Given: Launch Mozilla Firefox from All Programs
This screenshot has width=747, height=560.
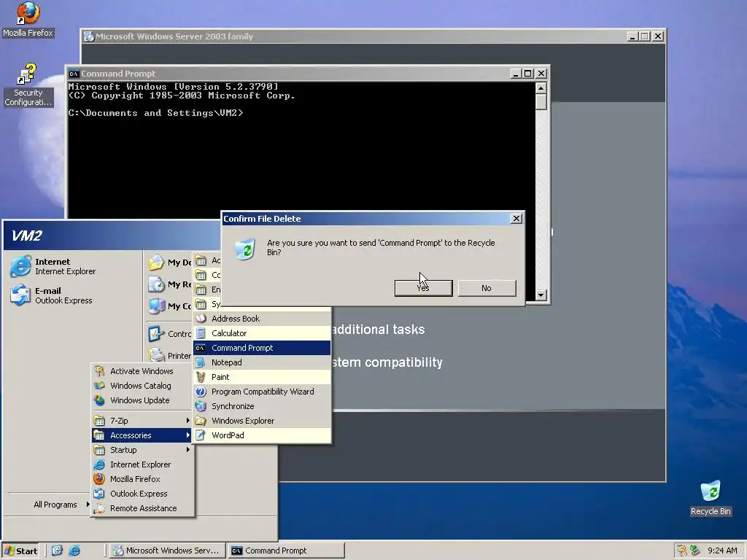Looking at the screenshot, I should [x=142, y=479].
